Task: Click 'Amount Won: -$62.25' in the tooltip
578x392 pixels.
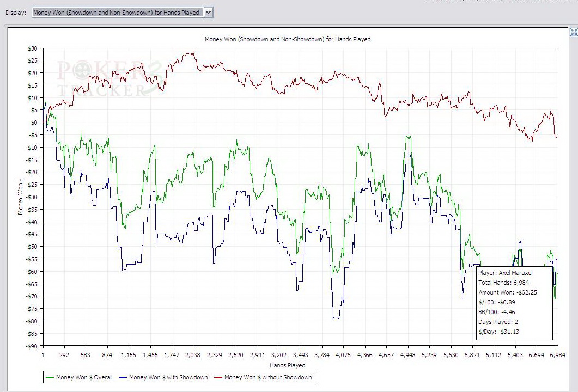Action: pos(508,292)
